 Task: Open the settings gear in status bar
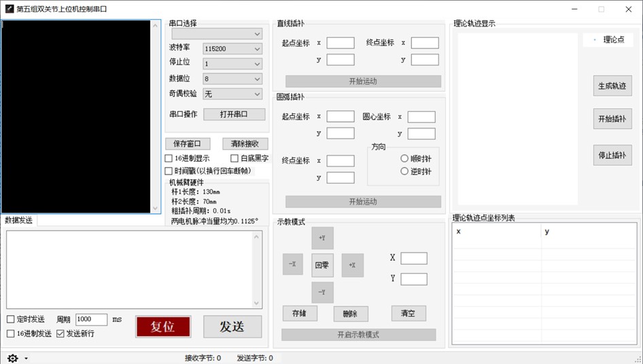coord(13,359)
